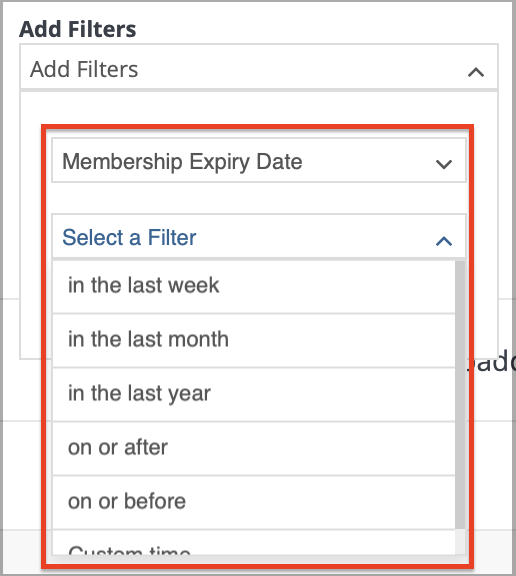The height and width of the screenshot is (576, 516).
Task: Pick the partially visible 'Custom time' option
Action: [254, 543]
